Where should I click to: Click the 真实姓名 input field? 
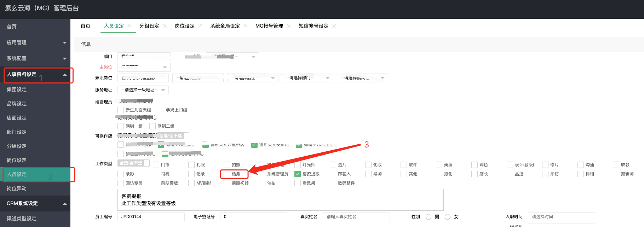pos(356,217)
